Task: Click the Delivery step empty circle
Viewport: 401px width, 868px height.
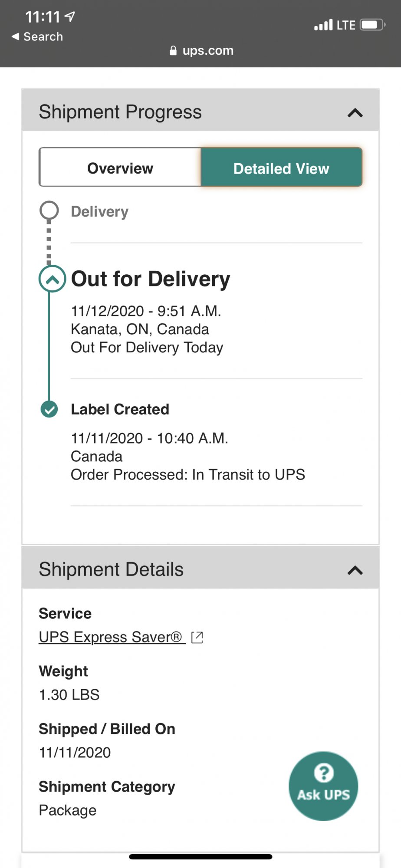Action: pyautogui.click(x=49, y=210)
